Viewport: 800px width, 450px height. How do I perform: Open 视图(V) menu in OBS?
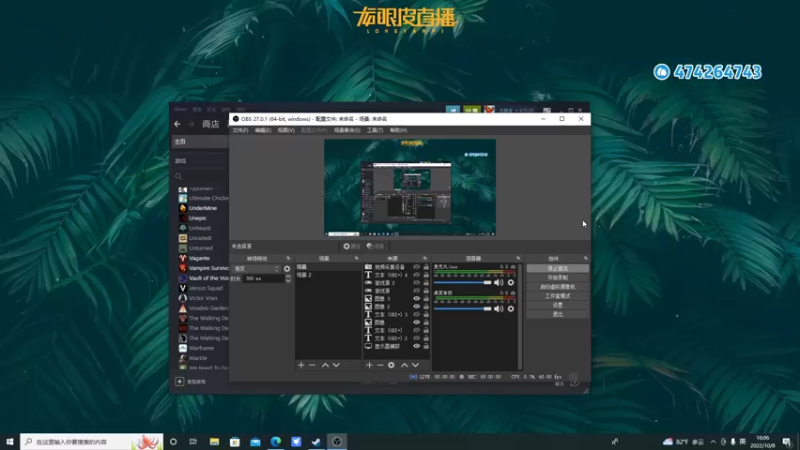click(286, 131)
